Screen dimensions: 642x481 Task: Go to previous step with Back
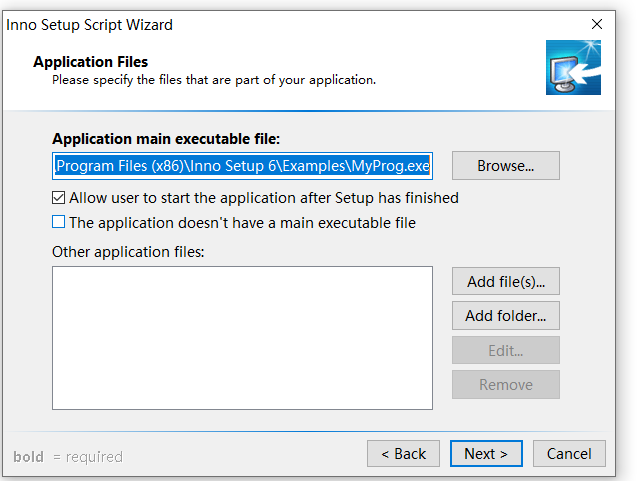403,454
